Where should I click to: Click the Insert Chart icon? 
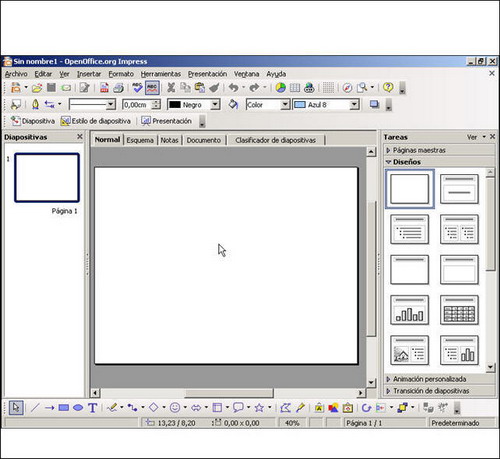click(x=281, y=88)
